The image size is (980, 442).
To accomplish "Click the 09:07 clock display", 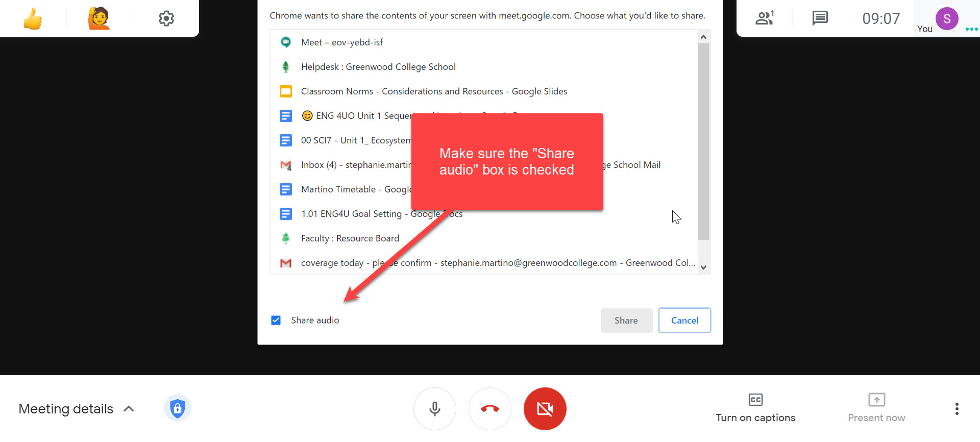I will click(881, 19).
